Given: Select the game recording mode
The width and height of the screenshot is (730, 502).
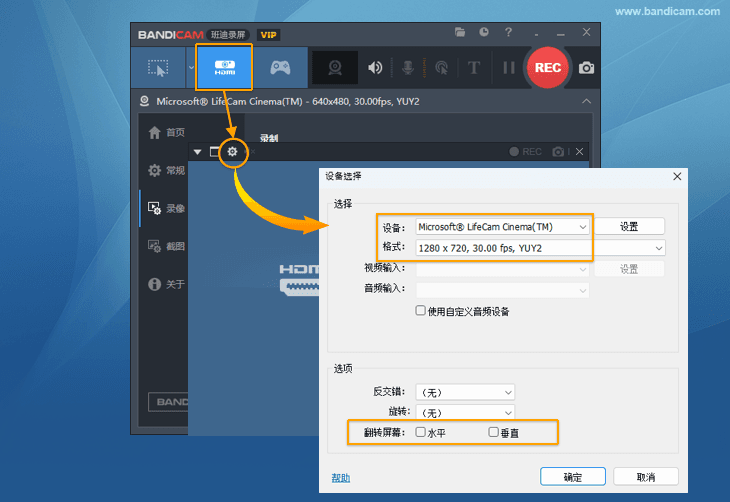Looking at the screenshot, I should pos(280,68).
